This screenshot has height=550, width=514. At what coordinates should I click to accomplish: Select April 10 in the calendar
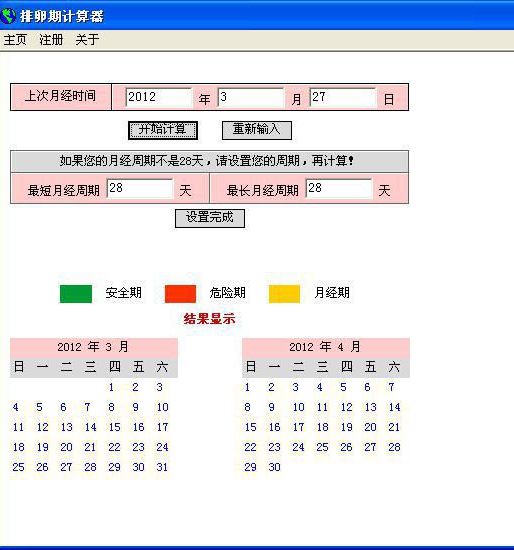(298, 407)
